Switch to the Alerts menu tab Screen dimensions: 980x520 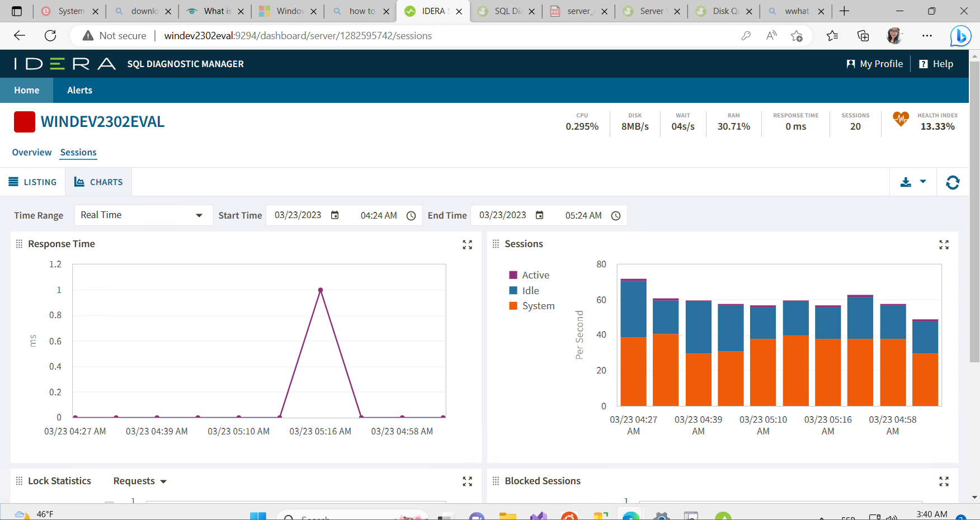pyautogui.click(x=79, y=91)
